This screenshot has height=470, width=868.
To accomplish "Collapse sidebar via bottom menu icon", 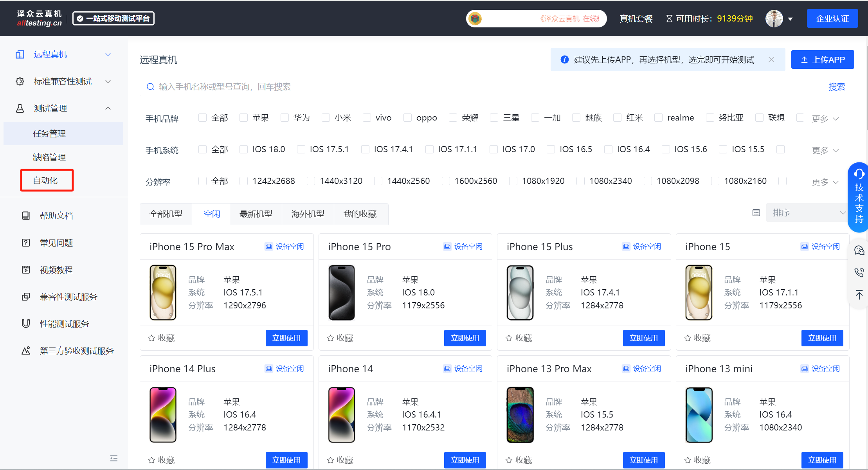I will [114, 458].
